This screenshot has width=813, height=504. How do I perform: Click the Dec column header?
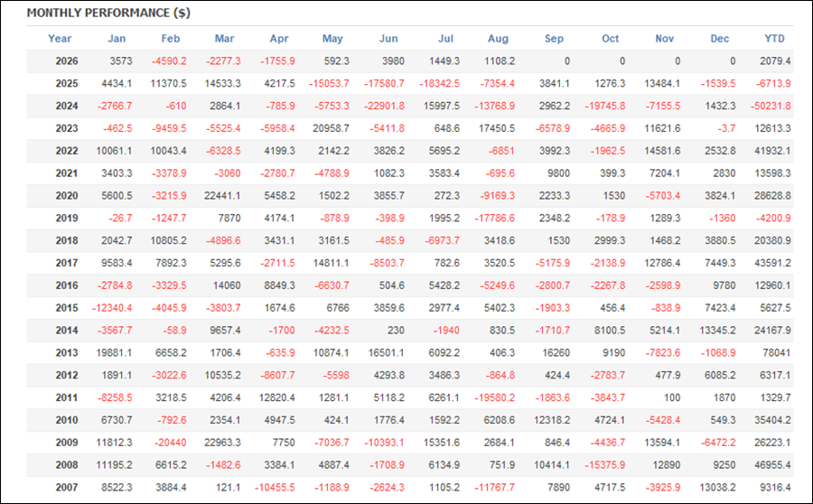720,38
